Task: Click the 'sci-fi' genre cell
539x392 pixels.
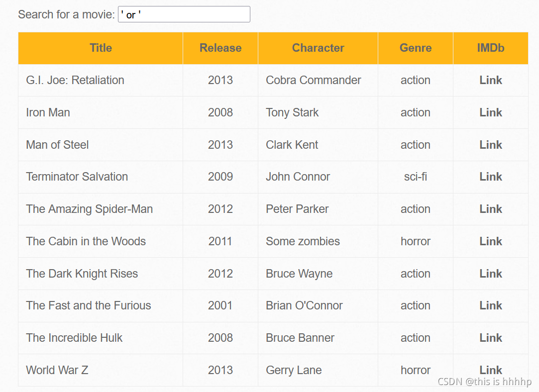Action: (415, 177)
